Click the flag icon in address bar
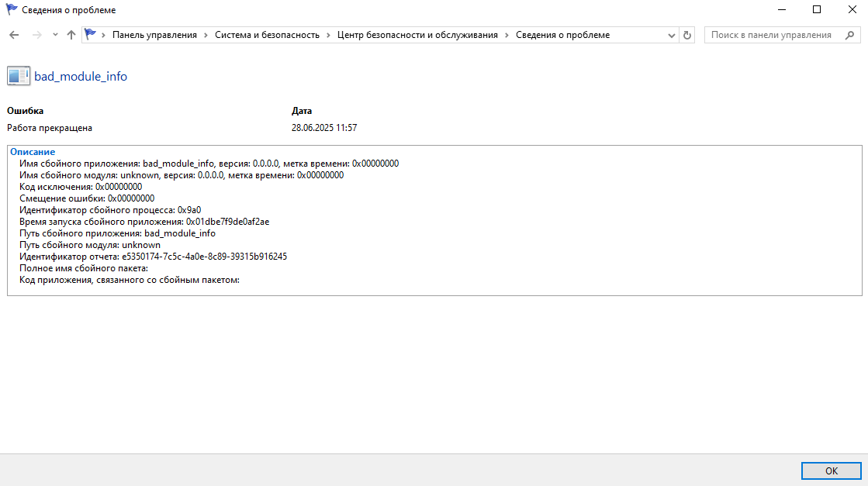 [x=91, y=35]
